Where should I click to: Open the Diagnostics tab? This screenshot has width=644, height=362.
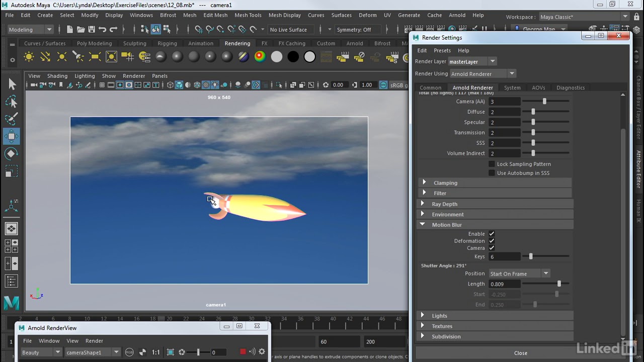click(x=571, y=87)
